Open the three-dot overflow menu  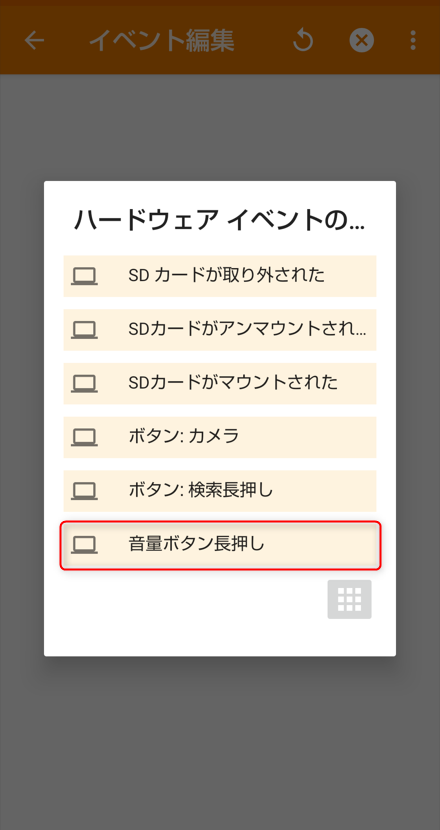tap(413, 40)
